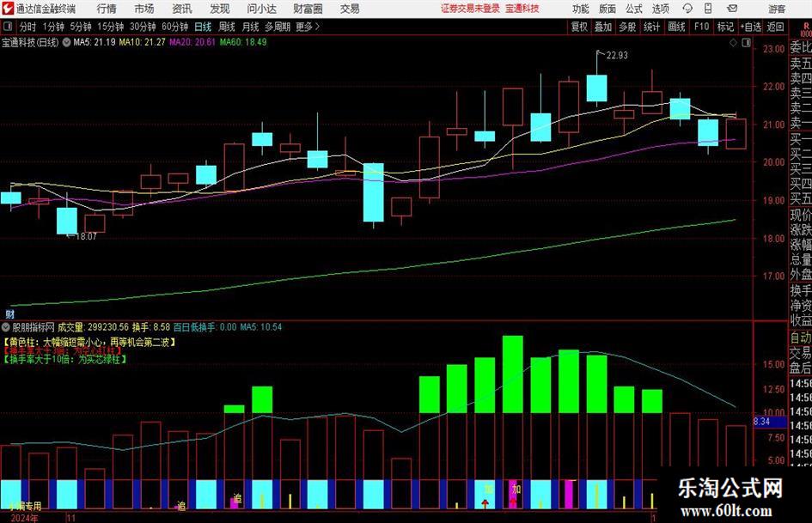Click the MA20: 20.61 indicator value

[192, 42]
